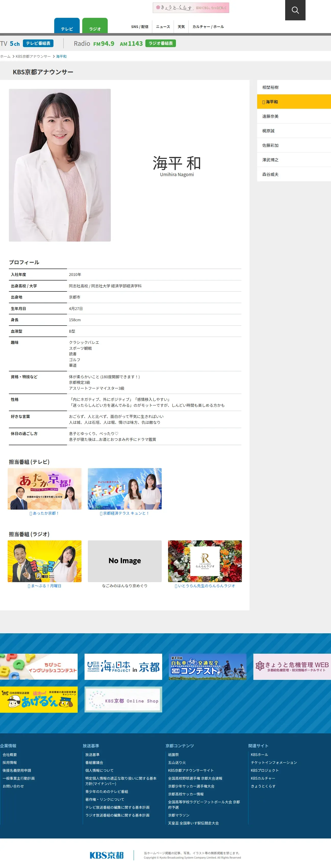Click the KBS京都 footer logo
The height and width of the screenshot is (868, 331).
106,855
